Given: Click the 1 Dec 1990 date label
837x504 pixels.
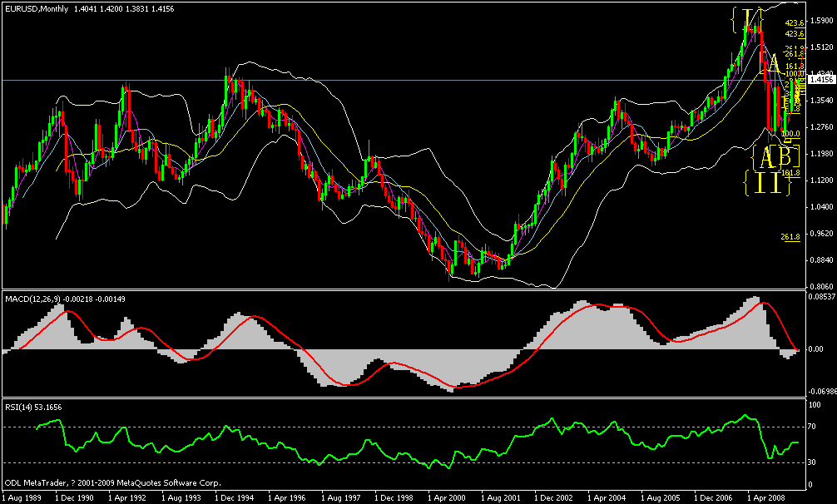Looking at the screenshot, I should (73, 497).
